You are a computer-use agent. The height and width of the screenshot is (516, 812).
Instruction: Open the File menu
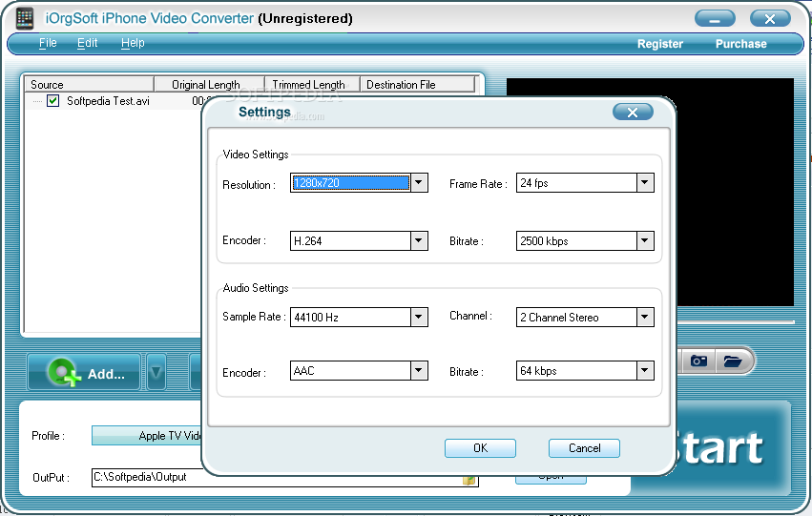pos(48,43)
